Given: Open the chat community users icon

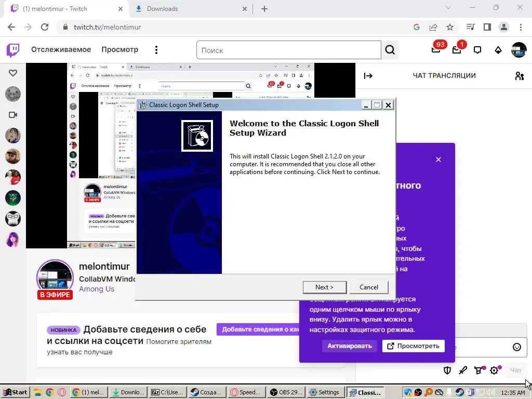Looking at the screenshot, I should pyautogui.click(x=519, y=76).
